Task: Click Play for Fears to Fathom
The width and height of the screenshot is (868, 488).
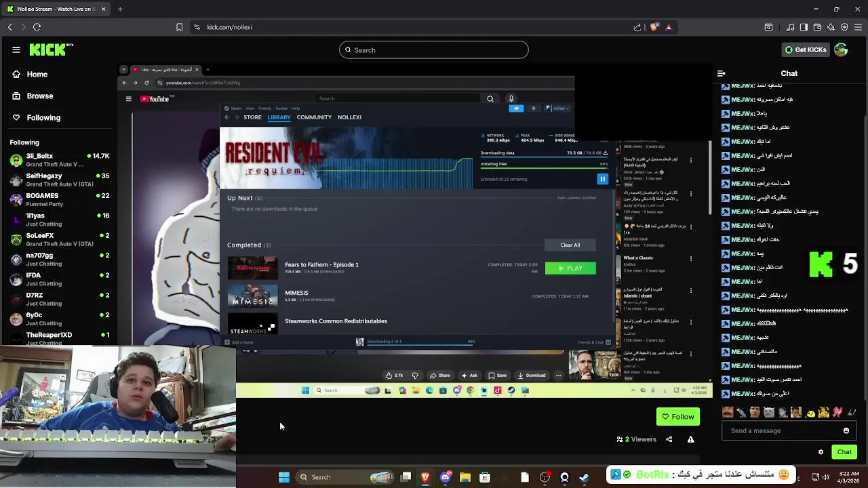Action: click(x=570, y=268)
